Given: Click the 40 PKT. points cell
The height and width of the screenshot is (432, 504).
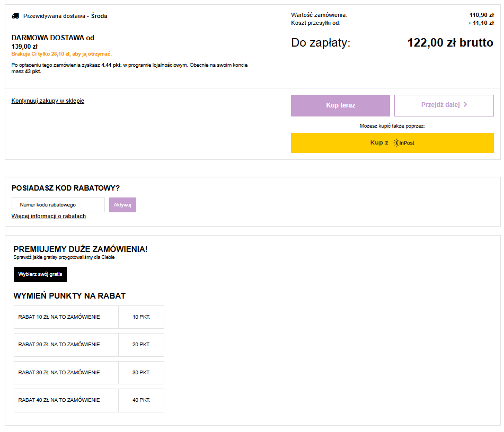Looking at the screenshot, I should click(142, 400).
